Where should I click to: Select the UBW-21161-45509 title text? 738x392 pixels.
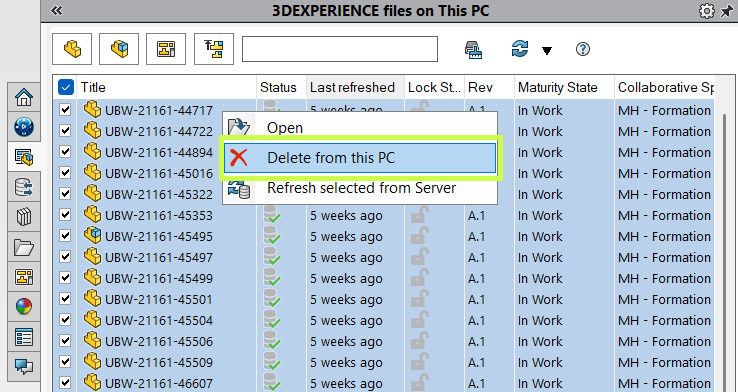(159, 362)
